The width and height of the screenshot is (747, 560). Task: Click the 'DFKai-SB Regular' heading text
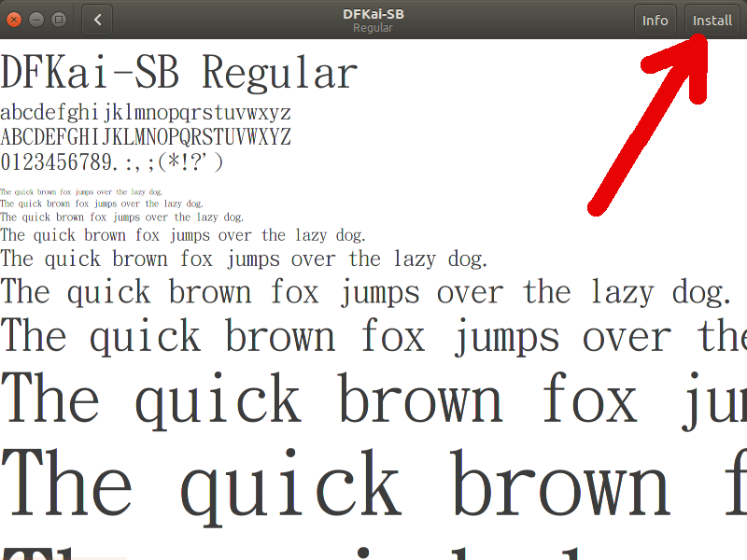tap(179, 73)
